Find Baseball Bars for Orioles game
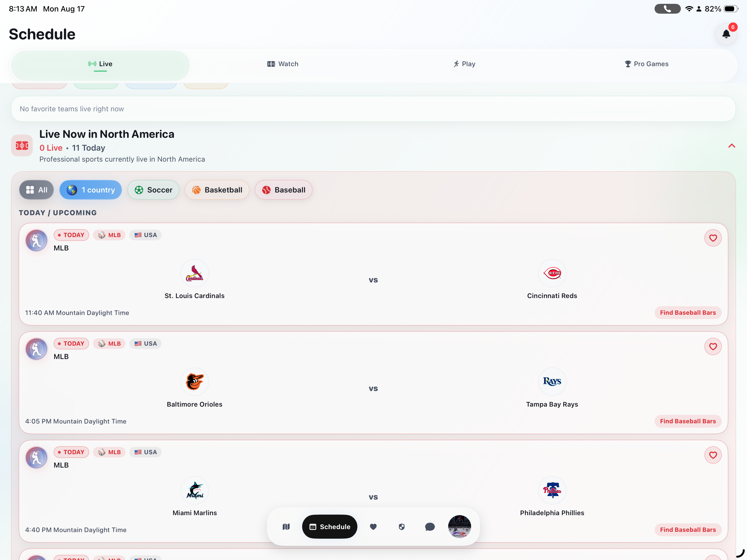 point(688,421)
